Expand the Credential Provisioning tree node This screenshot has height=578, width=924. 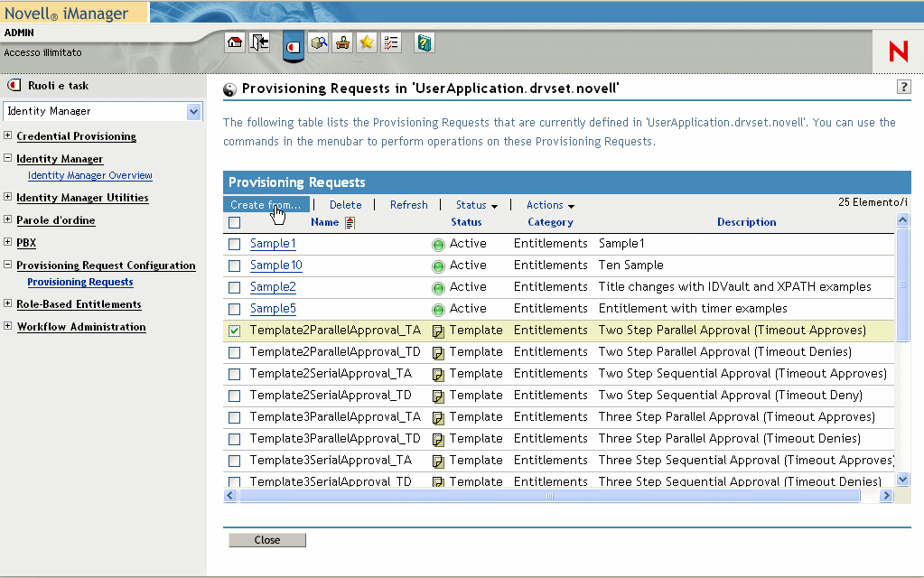pos(8,136)
